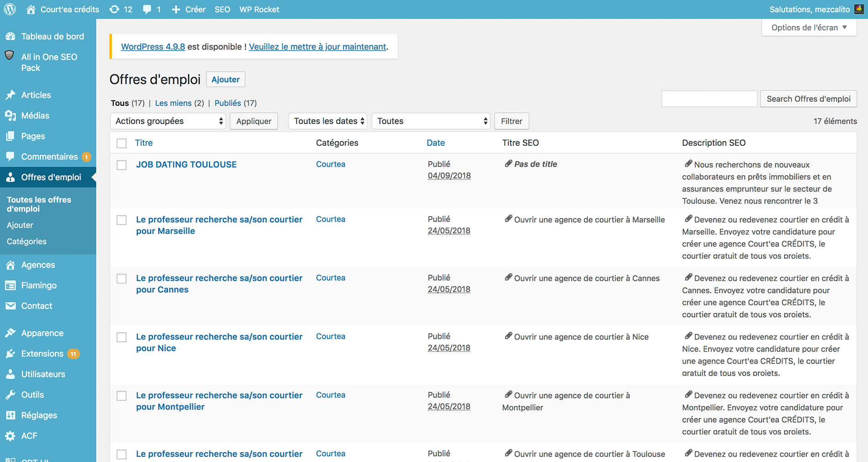The height and width of the screenshot is (462, 868).
Task: Open the Catégories submenu item
Action: pyautogui.click(x=26, y=241)
